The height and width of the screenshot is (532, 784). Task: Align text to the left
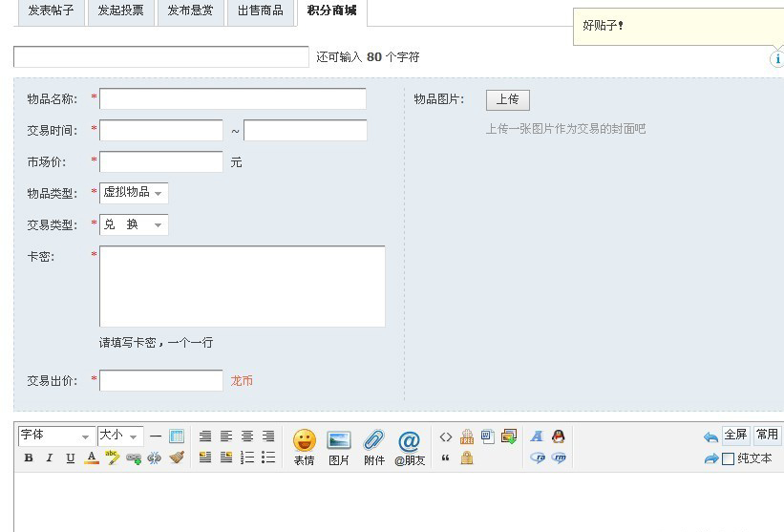(226, 436)
